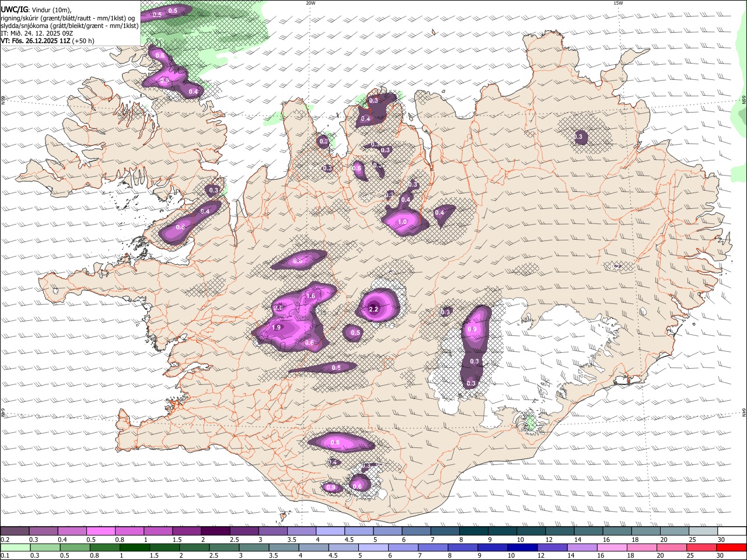Select the light pink 16 swatch, bottom legend row
The height and width of the screenshot is (560, 747).
click(612, 547)
